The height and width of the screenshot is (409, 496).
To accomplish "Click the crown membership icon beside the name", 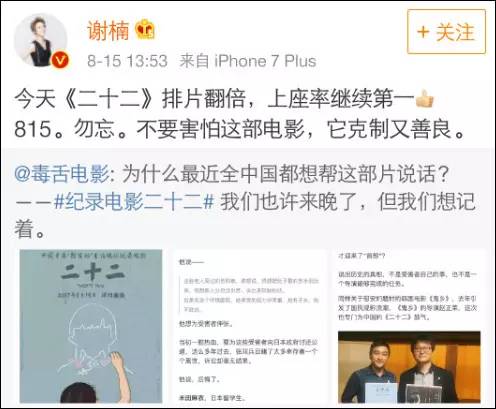I will click(x=145, y=29).
